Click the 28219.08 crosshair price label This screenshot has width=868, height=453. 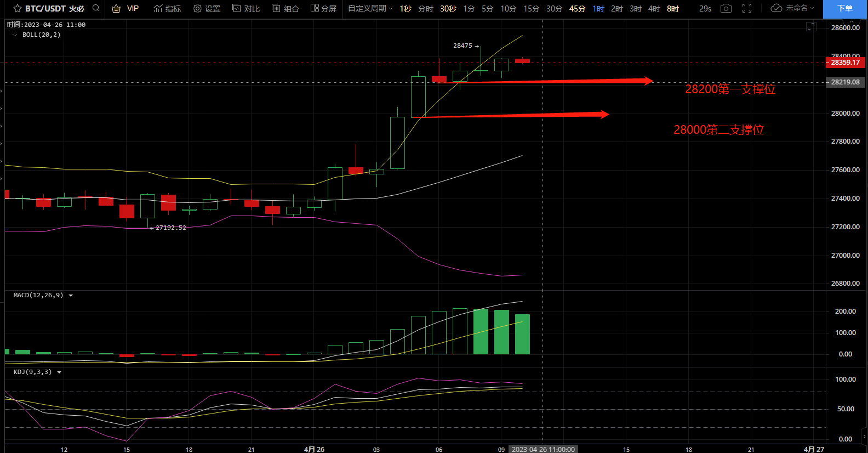point(846,82)
